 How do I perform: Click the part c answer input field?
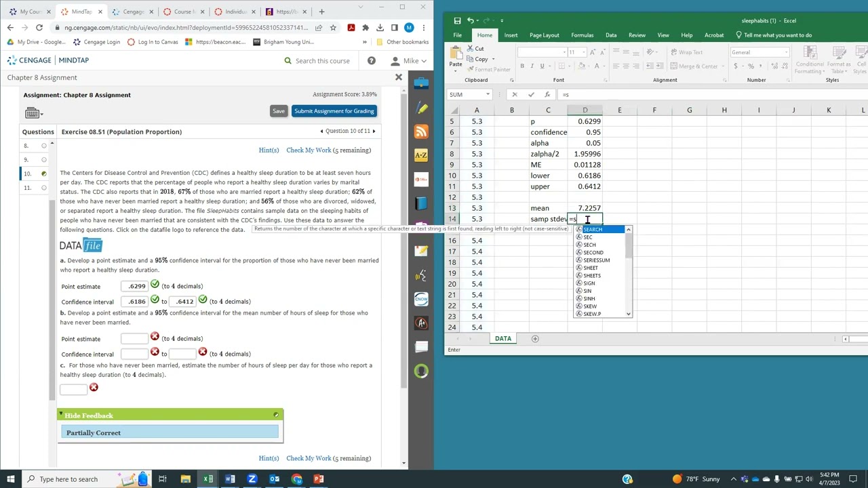[73, 388]
